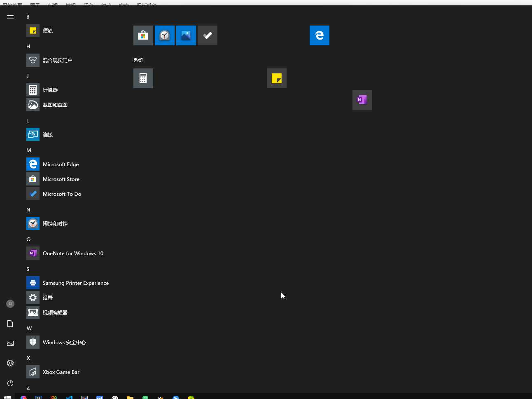Click the letter O section header
Viewport: 532px width, 399px height.
point(28,239)
